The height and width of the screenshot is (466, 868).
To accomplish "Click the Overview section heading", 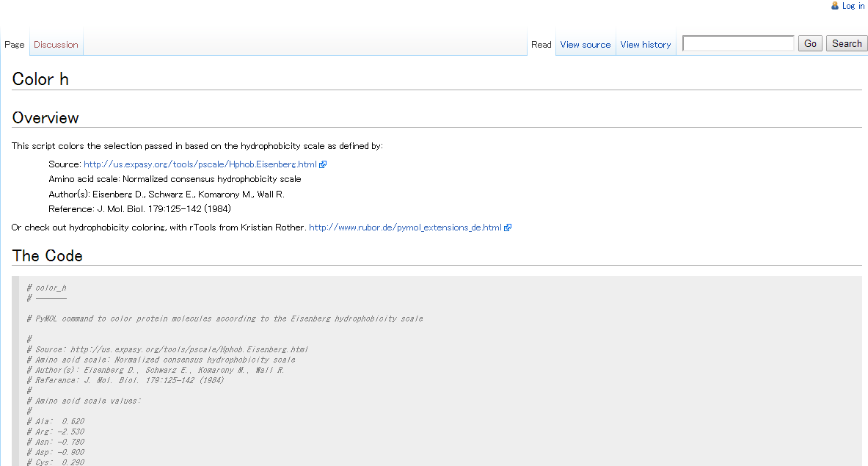I will [45, 118].
